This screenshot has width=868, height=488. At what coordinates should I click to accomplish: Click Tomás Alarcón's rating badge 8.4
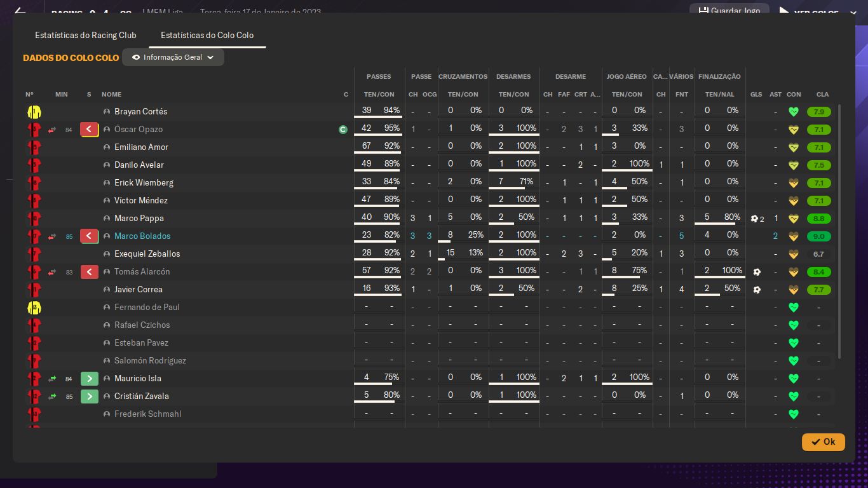[x=818, y=272]
